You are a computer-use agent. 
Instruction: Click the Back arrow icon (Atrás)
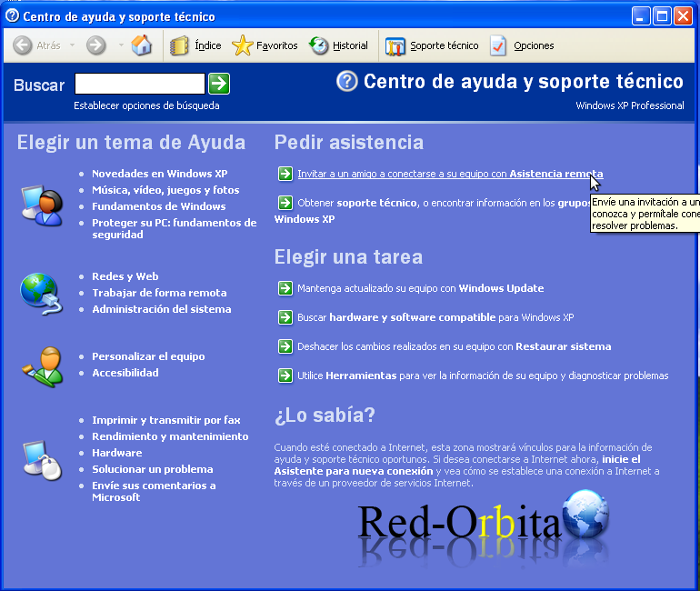[x=23, y=45]
